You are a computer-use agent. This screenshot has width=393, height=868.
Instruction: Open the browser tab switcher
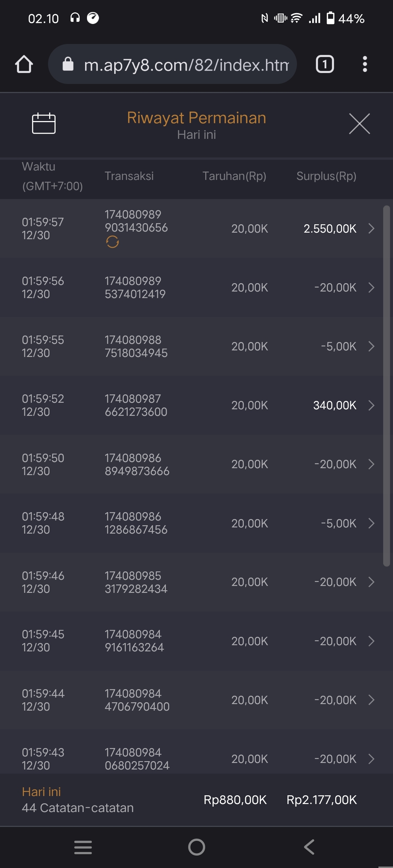[x=325, y=64]
